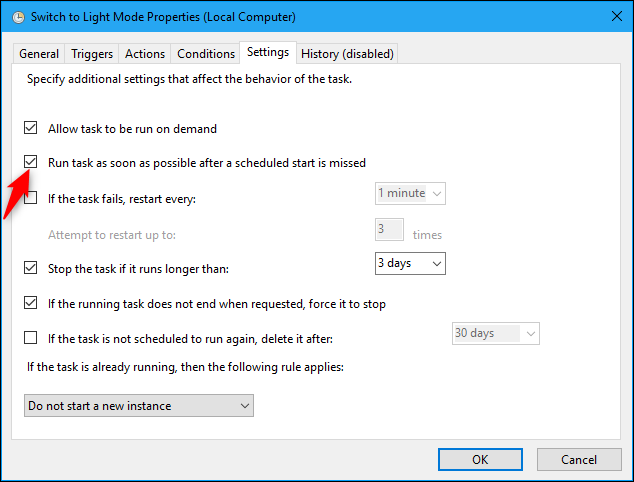634x482 pixels.
Task: Click the Cancel button
Action: point(579,459)
